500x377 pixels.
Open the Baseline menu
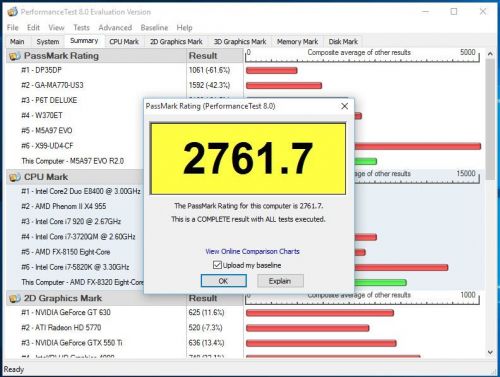point(154,28)
